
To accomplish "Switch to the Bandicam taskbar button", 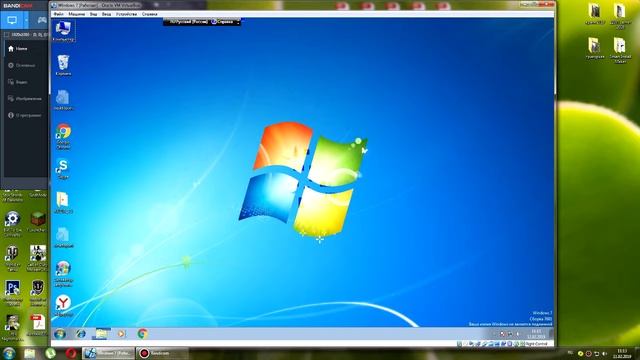I will point(162,353).
